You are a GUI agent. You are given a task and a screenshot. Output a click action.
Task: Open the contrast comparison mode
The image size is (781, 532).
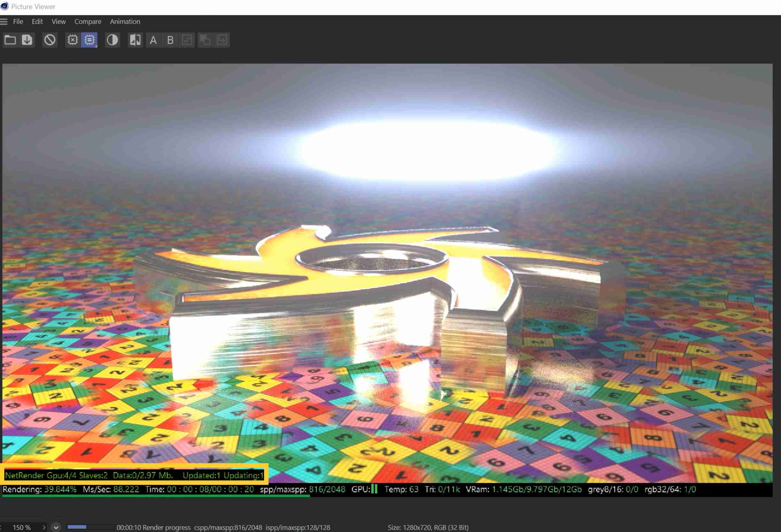[x=112, y=40]
